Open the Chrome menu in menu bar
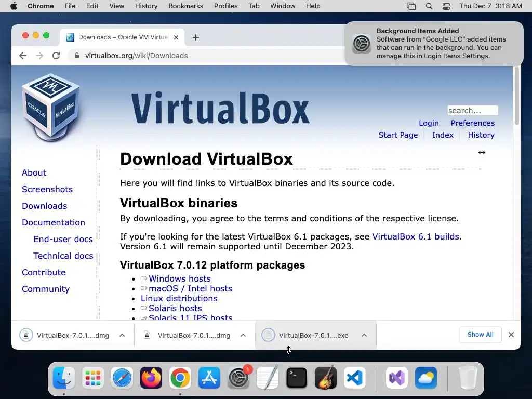The height and width of the screenshot is (399, 532). (x=41, y=6)
